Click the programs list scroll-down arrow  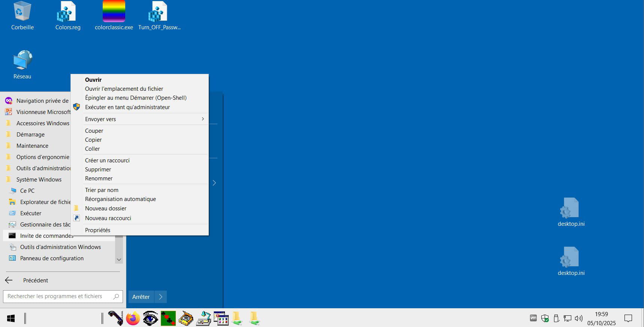point(119,259)
